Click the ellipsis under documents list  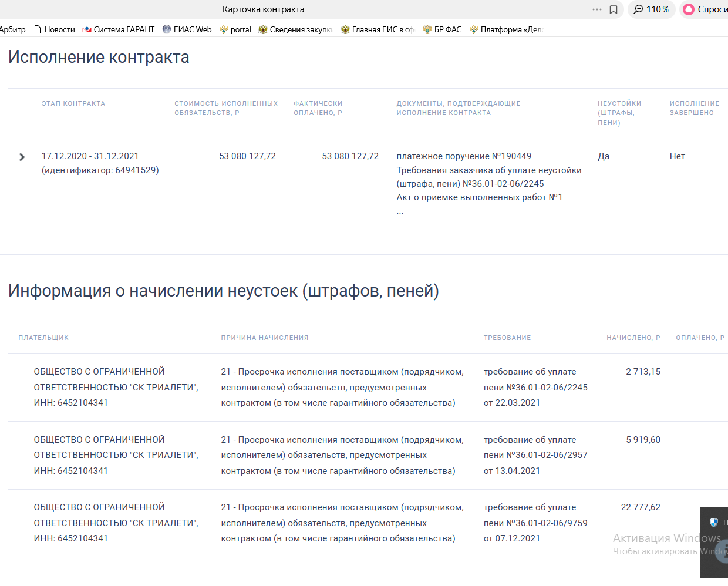pyautogui.click(x=400, y=211)
